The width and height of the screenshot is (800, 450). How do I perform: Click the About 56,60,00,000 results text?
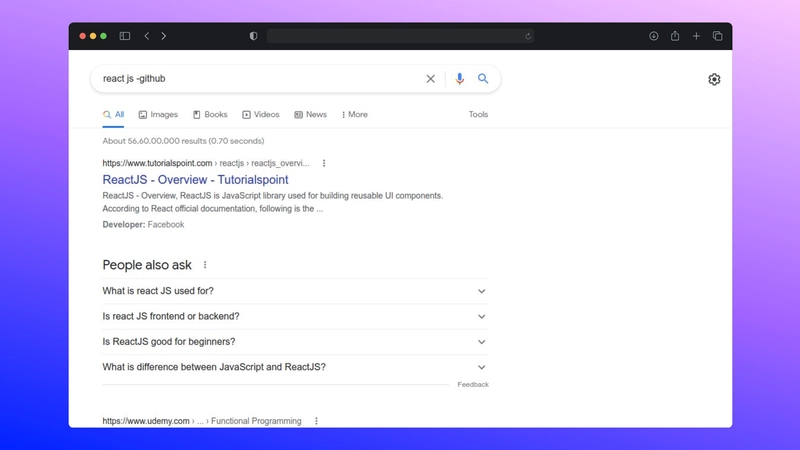pos(183,141)
